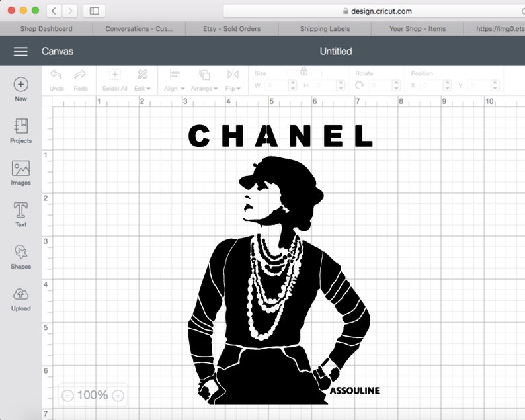Click the Height input field
This screenshot has height=420, width=525.
coord(325,85)
